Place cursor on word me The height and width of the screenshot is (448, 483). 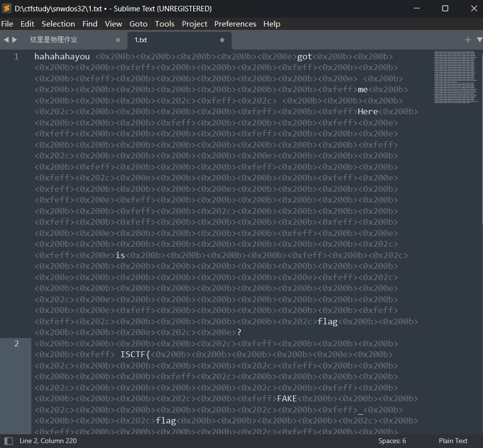tap(362, 89)
